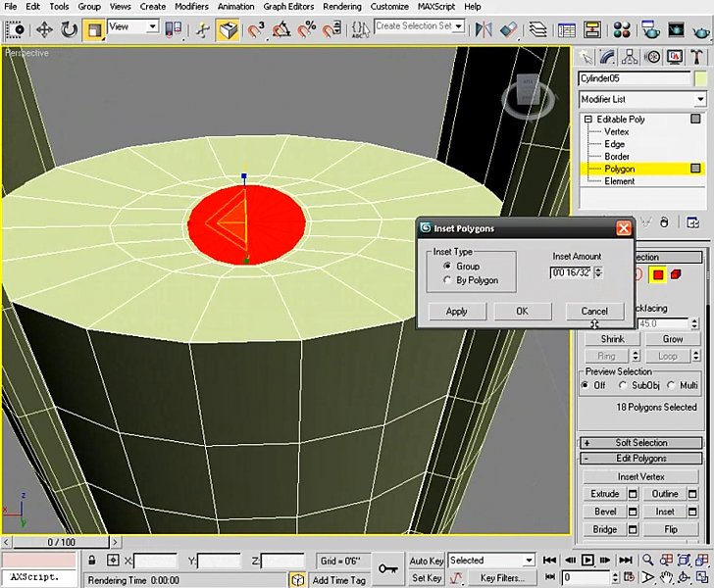
Task: Click the Grow selection button
Action: pos(672,339)
